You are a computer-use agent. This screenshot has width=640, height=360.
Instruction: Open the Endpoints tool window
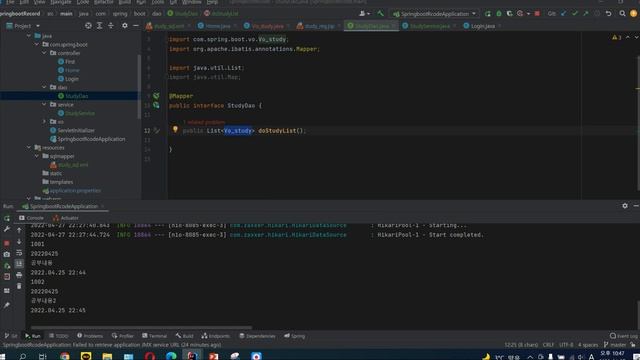coord(216,336)
